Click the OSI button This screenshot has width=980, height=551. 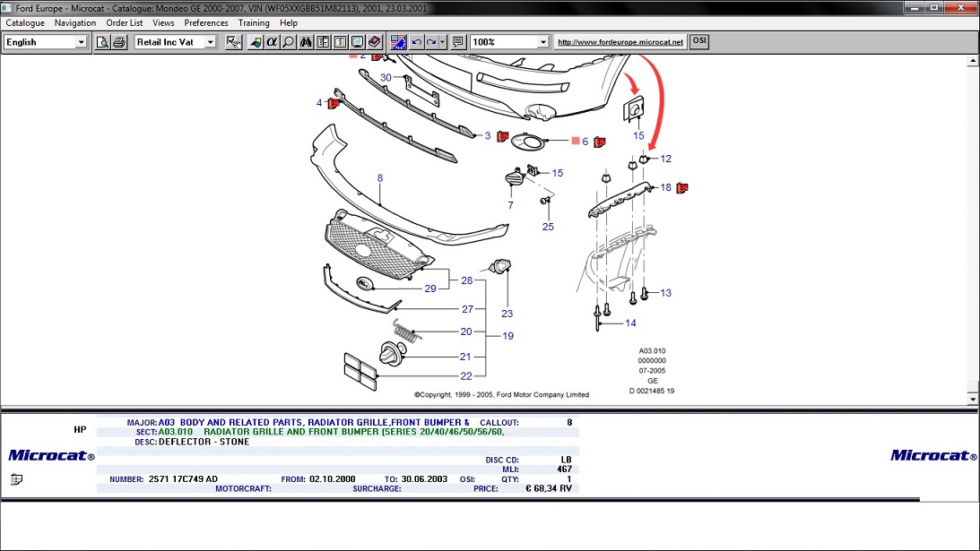point(699,41)
